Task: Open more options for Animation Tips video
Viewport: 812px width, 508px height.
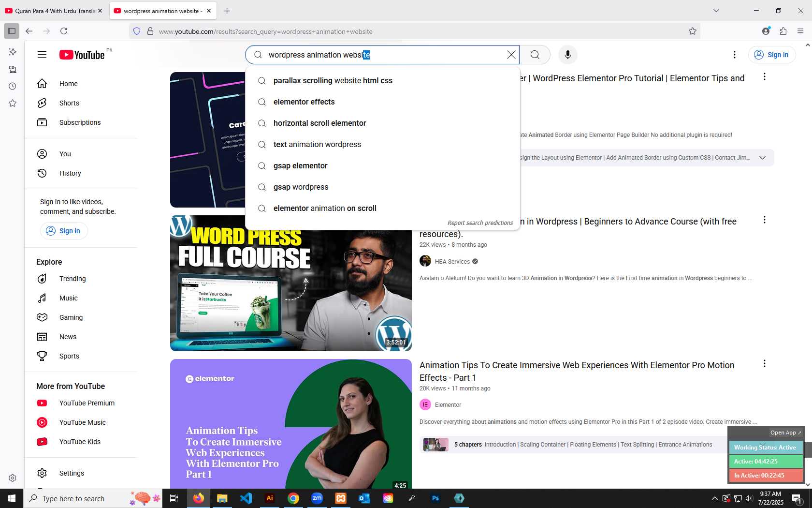Action: pyautogui.click(x=765, y=363)
